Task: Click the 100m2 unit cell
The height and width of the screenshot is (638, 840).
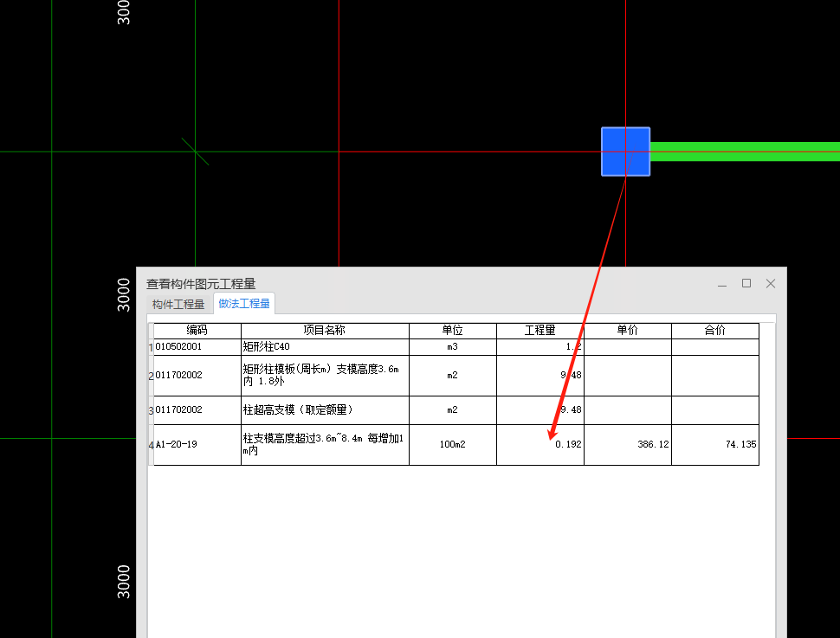Action: click(x=453, y=445)
